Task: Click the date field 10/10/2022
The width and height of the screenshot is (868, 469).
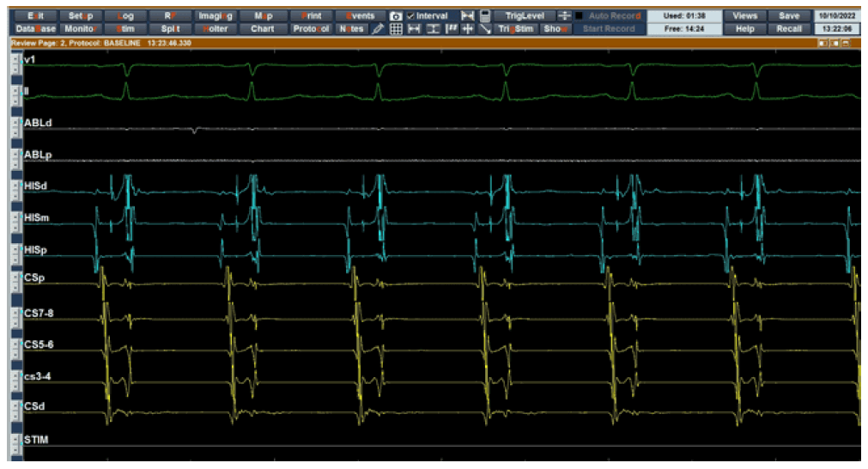Action: (x=837, y=16)
